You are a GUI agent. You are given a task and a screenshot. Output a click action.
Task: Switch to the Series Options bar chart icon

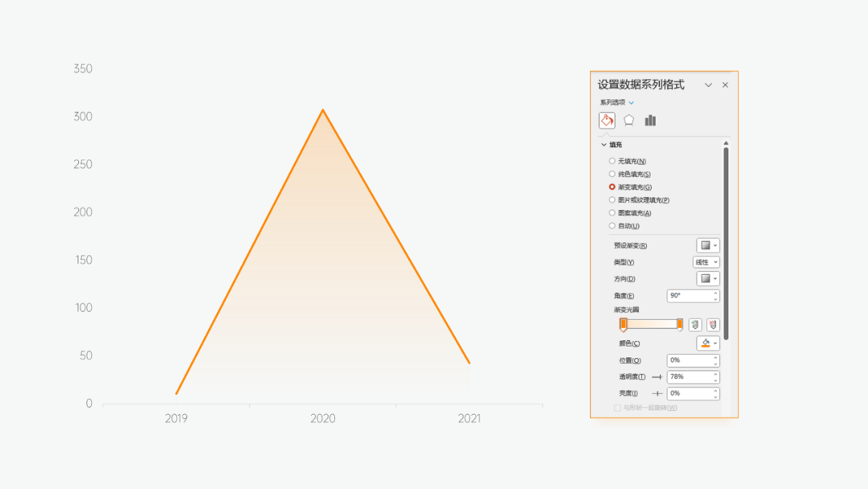click(x=649, y=120)
